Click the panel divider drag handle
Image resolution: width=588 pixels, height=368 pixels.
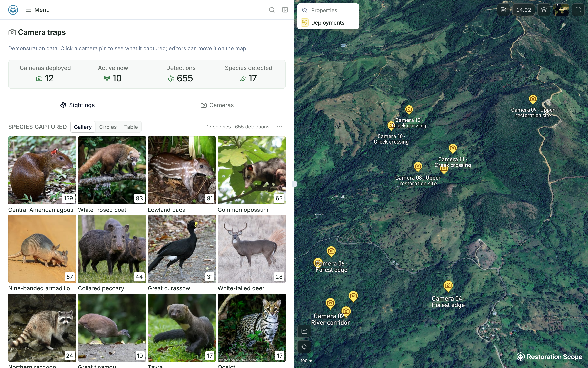(x=294, y=184)
